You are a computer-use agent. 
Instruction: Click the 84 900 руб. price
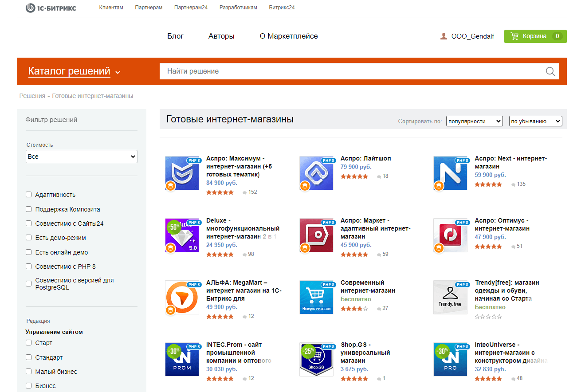[222, 183]
